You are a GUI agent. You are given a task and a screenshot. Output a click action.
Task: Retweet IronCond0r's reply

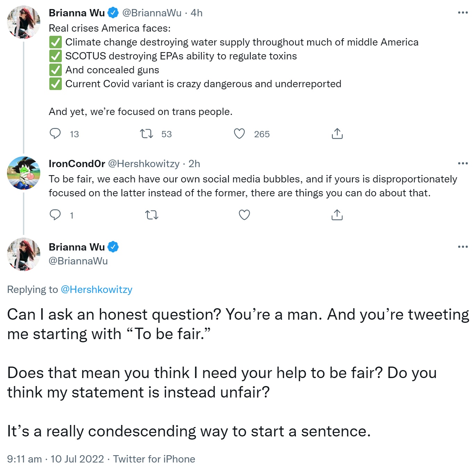coord(152,215)
